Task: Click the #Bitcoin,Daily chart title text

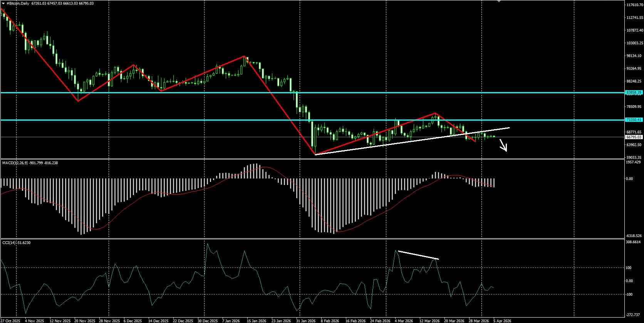Action: coord(18,3)
